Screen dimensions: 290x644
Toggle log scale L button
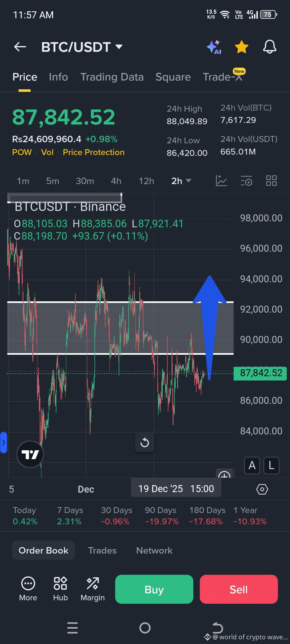pos(271,466)
